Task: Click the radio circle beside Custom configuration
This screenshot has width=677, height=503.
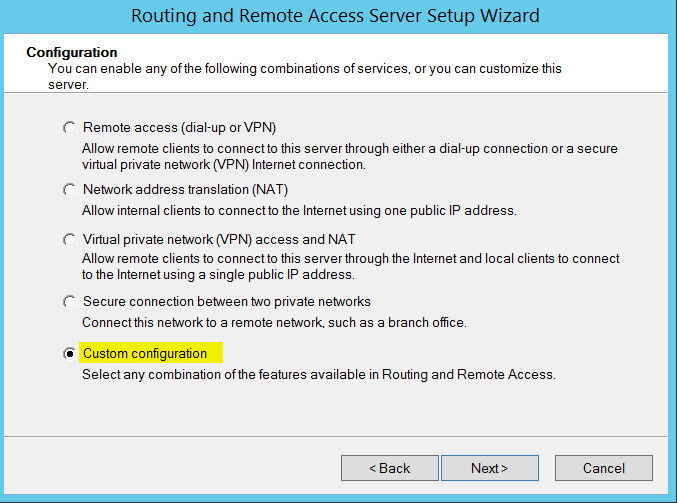Action: click(69, 354)
